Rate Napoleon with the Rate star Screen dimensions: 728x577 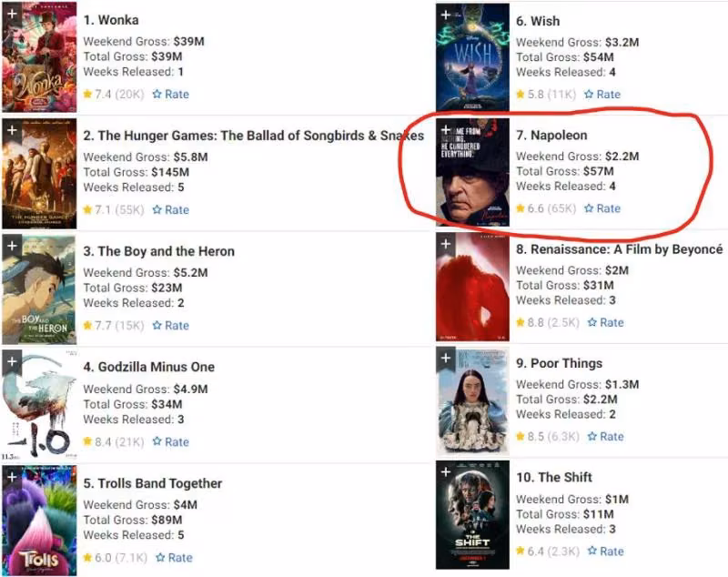coord(602,208)
